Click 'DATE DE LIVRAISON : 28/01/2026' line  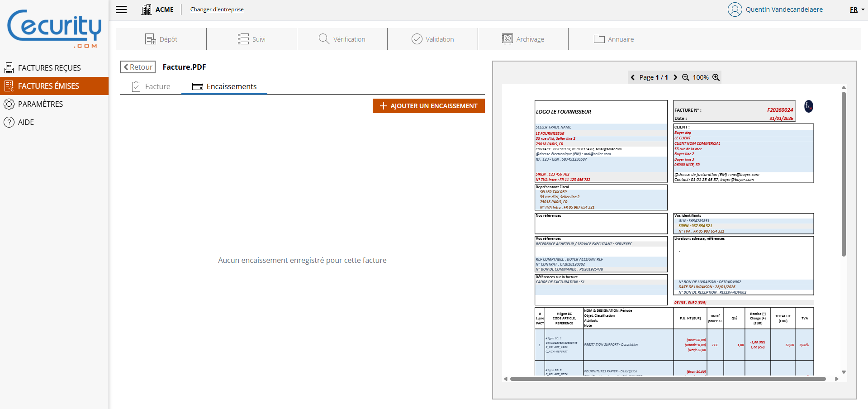tap(707, 287)
